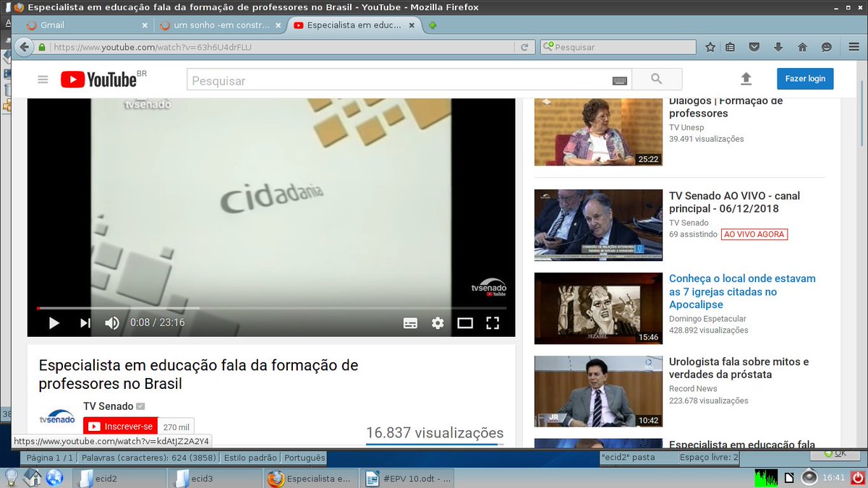Mute the video volume speaker icon
The width and height of the screenshot is (868, 488).
click(x=112, y=323)
